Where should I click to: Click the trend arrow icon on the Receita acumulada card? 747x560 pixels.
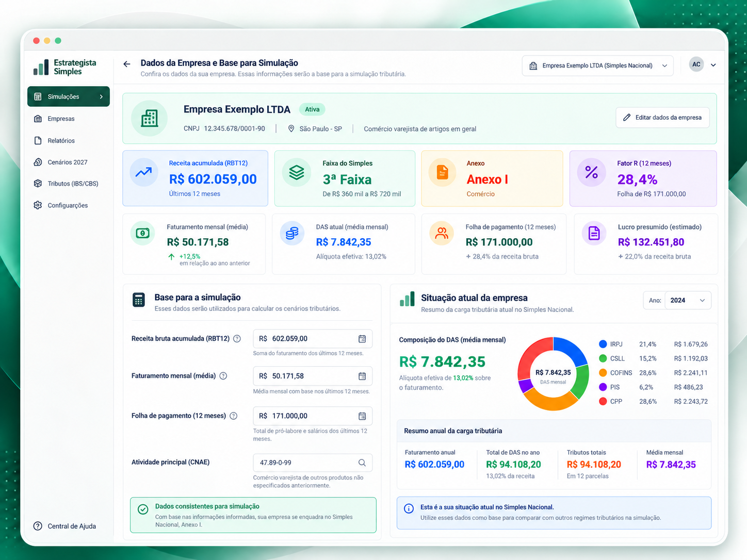(143, 172)
